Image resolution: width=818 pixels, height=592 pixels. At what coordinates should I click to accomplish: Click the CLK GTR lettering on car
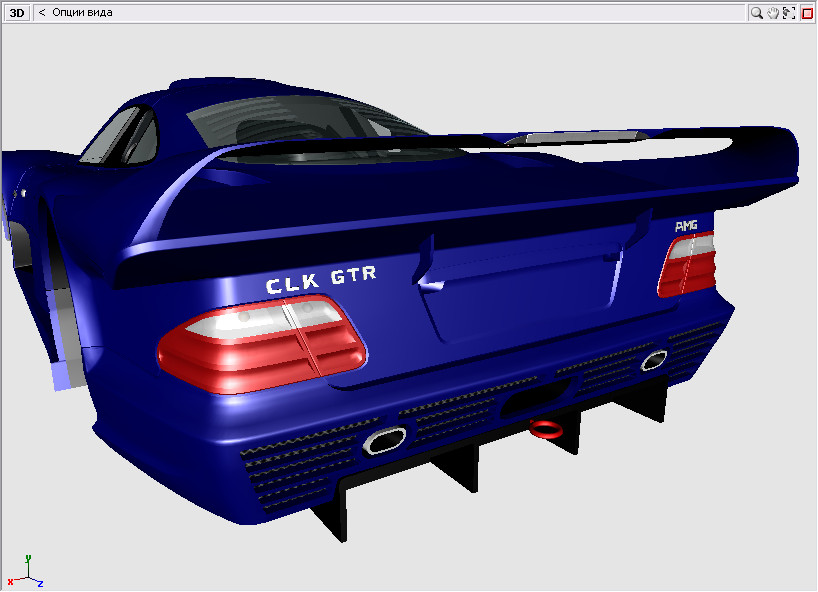(x=321, y=280)
